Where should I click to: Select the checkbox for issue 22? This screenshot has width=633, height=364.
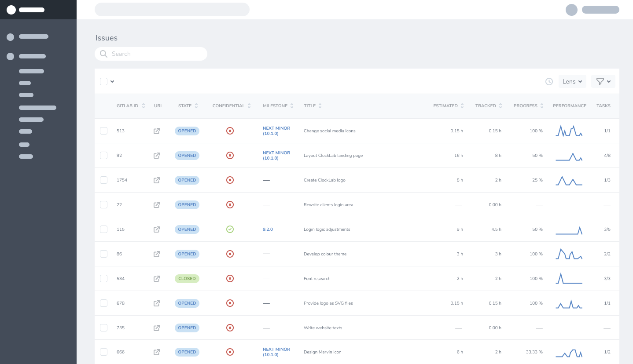[x=103, y=204]
